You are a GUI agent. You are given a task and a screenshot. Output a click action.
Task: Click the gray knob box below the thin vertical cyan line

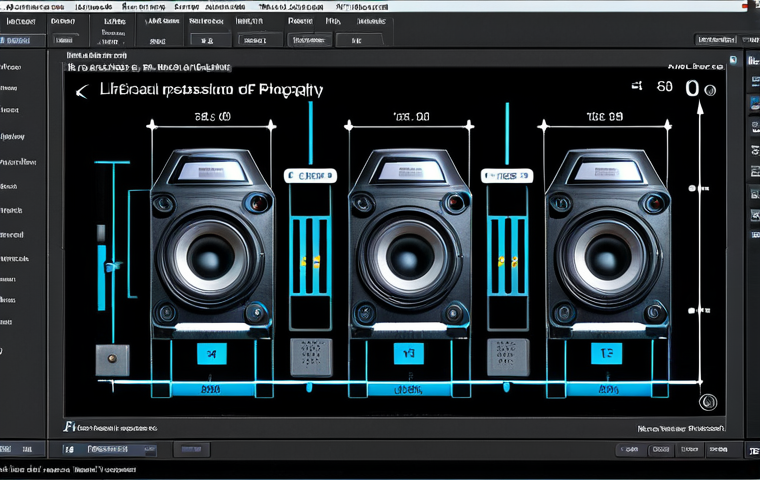tap(112, 360)
